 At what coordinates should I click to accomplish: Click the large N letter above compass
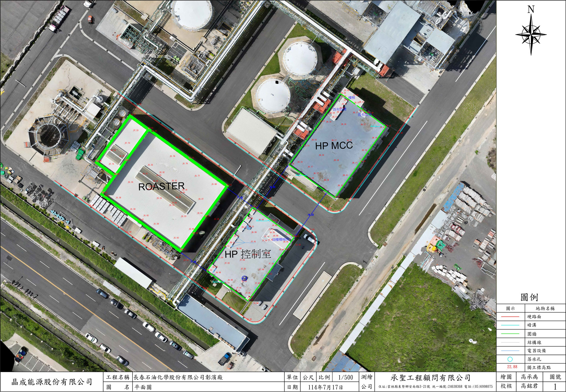[x=531, y=10]
